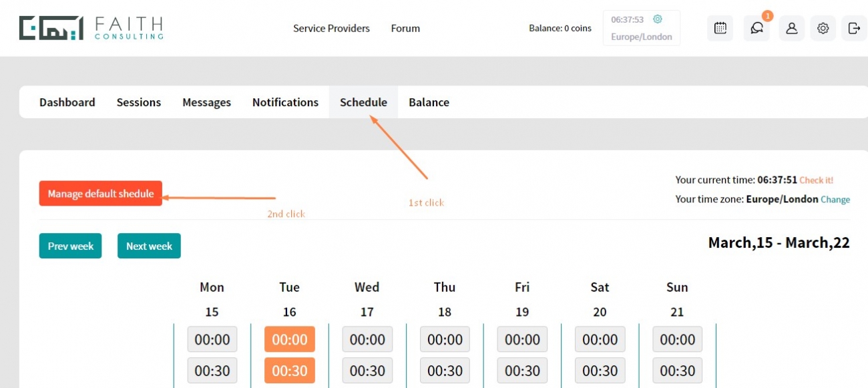Click the logout icon
The image size is (868, 388).
pos(854,28)
